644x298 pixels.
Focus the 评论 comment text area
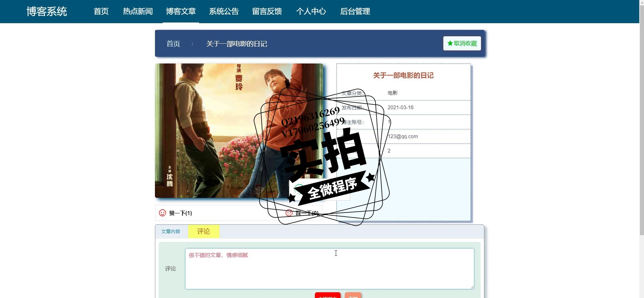tap(329, 269)
